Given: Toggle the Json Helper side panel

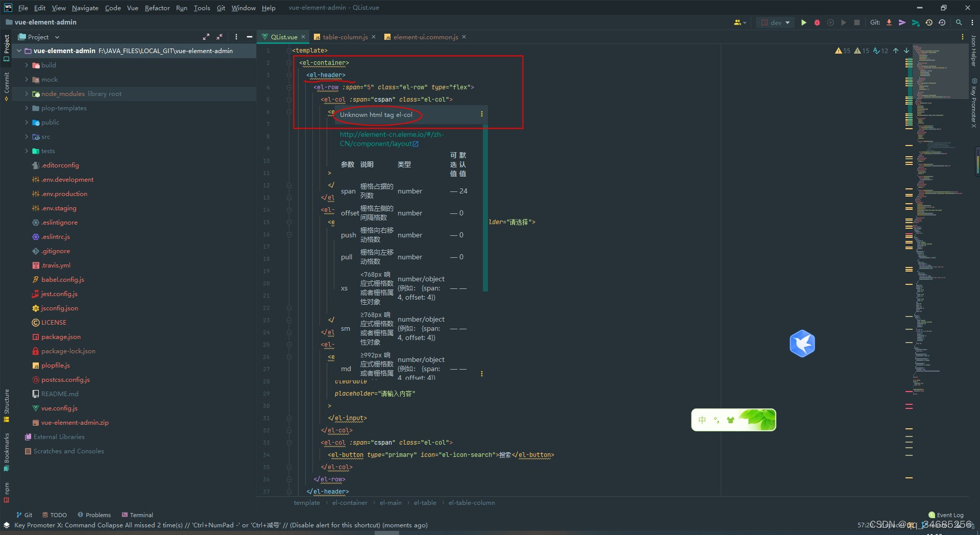Looking at the screenshot, I should [974, 51].
